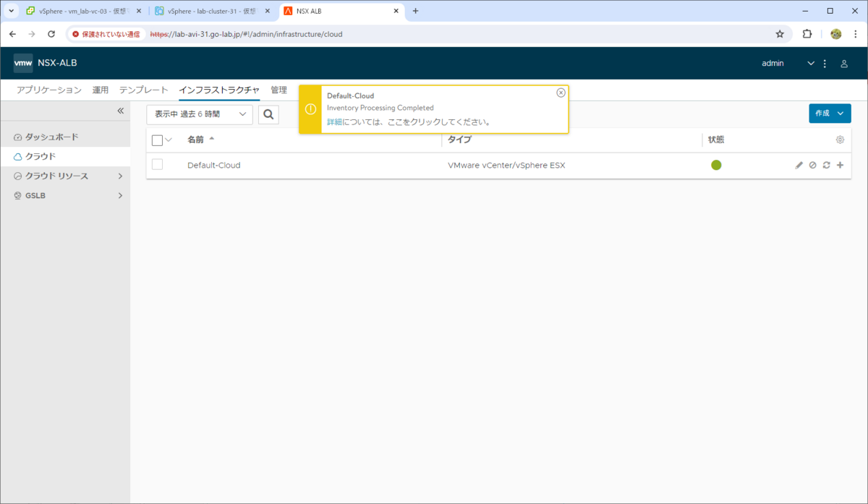Screen dimensions: 868x504
Task: Open the vertical three-dot menu in header
Action: [825, 64]
